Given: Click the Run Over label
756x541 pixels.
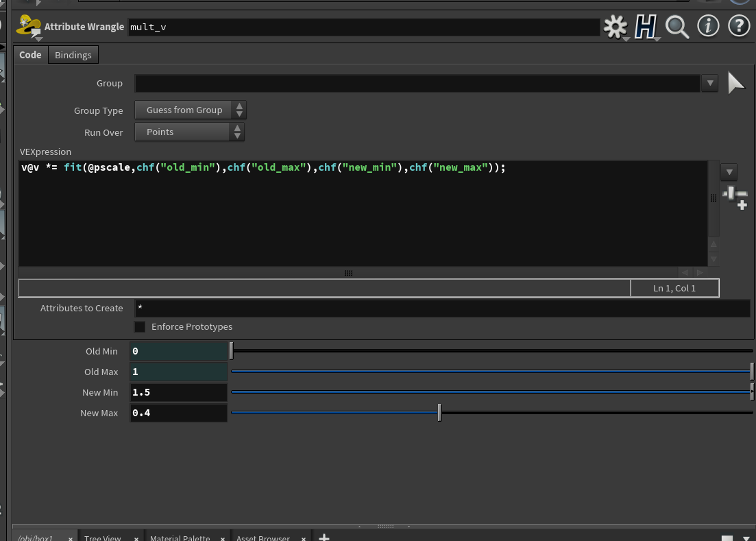Looking at the screenshot, I should pos(103,132).
